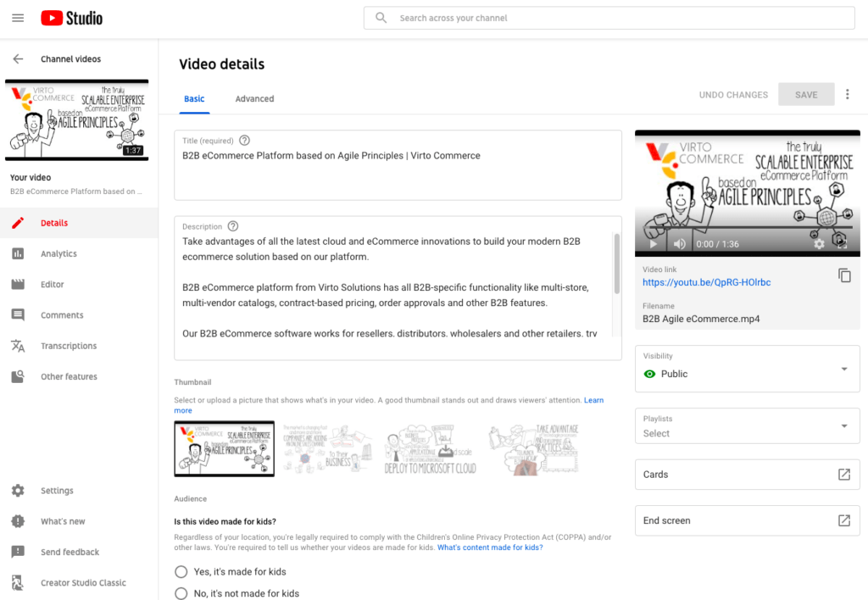Open Transcriptions in the sidebar

click(x=79, y=346)
